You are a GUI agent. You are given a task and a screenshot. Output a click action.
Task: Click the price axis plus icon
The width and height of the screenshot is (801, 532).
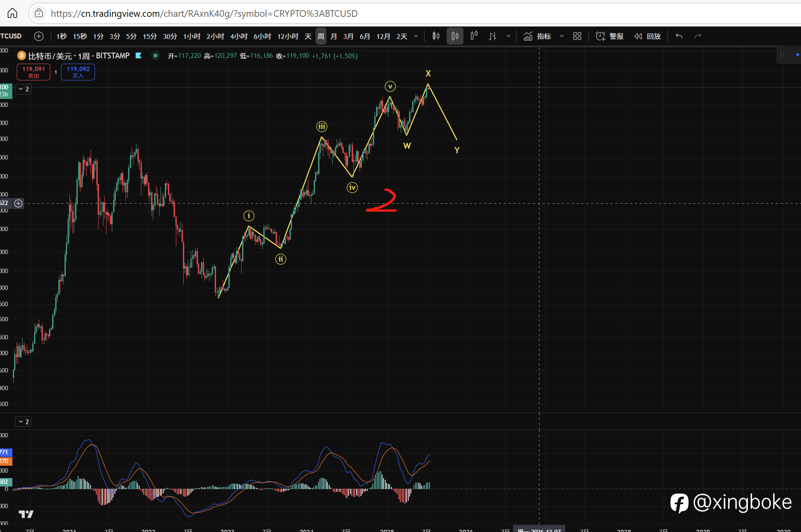18,203
